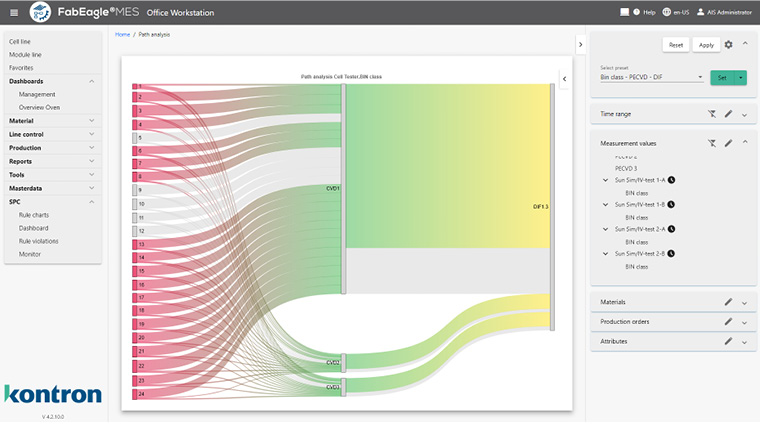760x427 pixels.
Task: Collapse the Sun Sim/IV-test 1-A node
Action: (605, 179)
